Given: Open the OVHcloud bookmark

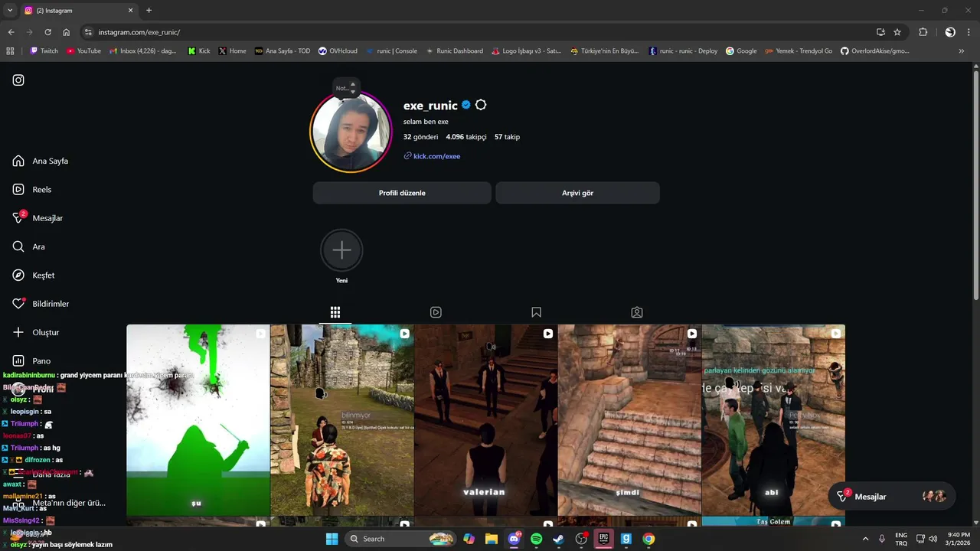Looking at the screenshot, I should click(x=338, y=51).
